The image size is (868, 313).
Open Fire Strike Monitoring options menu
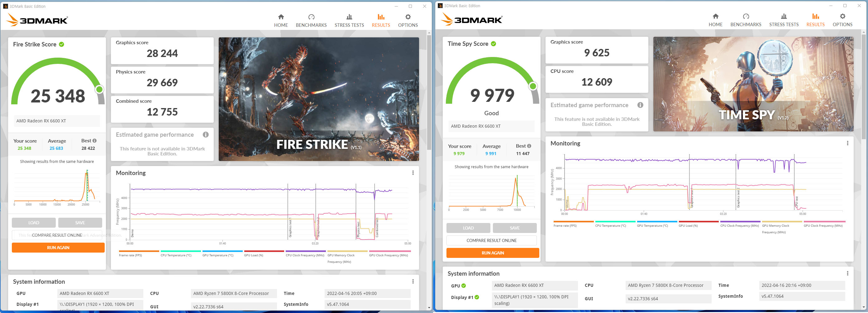point(413,173)
